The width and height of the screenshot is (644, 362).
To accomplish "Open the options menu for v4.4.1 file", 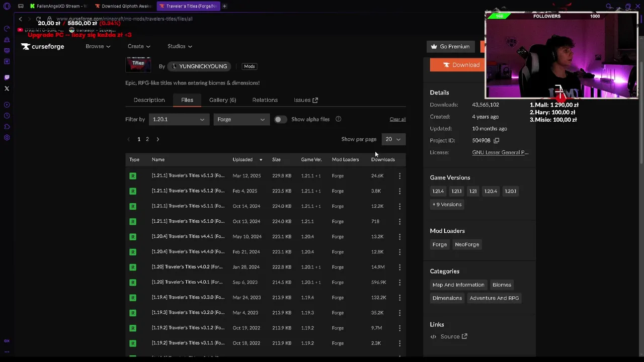I will click(x=399, y=236).
